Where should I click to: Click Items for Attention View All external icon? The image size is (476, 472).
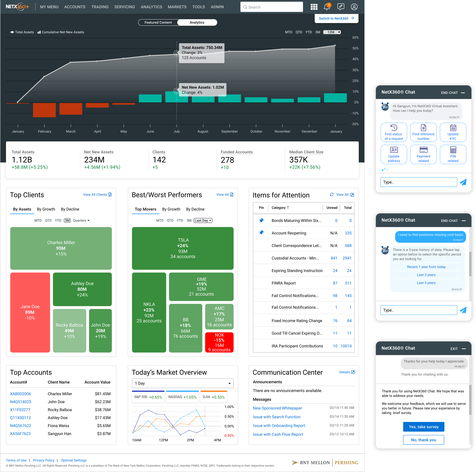click(352, 195)
